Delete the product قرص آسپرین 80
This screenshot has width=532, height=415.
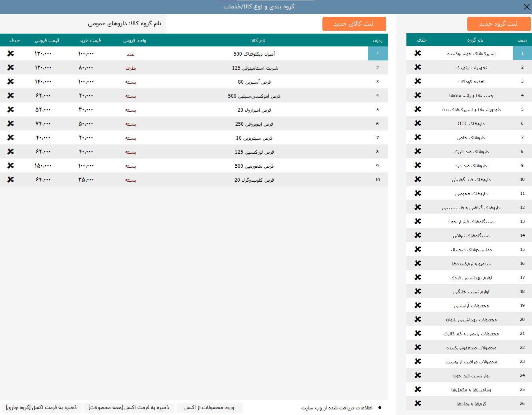point(10,82)
